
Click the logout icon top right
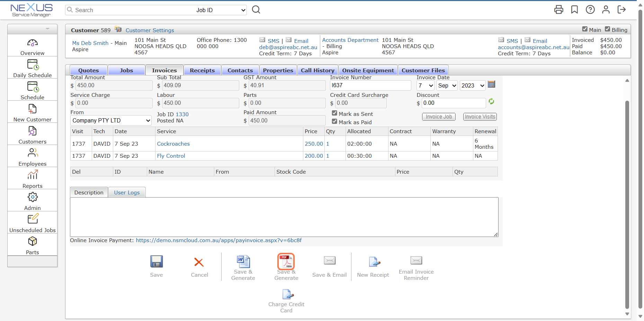coord(622,10)
